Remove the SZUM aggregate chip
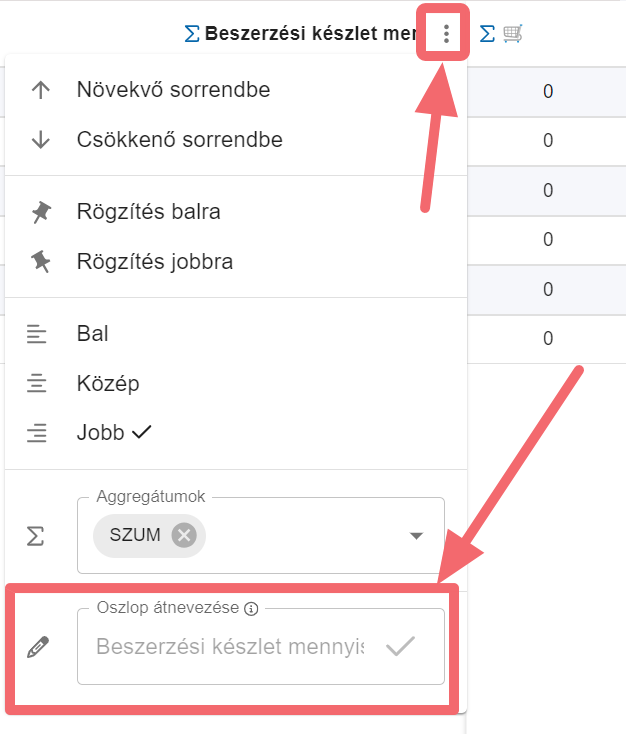 183,535
